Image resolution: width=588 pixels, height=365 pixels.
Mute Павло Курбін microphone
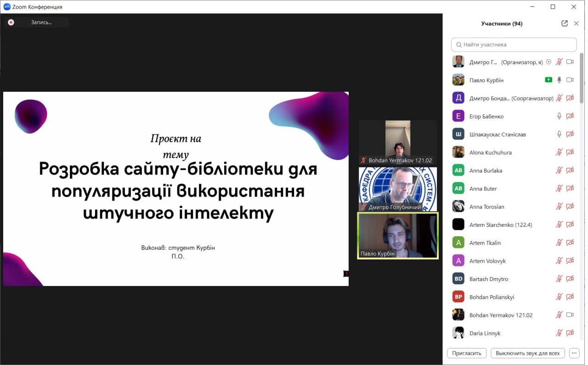point(559,80)
